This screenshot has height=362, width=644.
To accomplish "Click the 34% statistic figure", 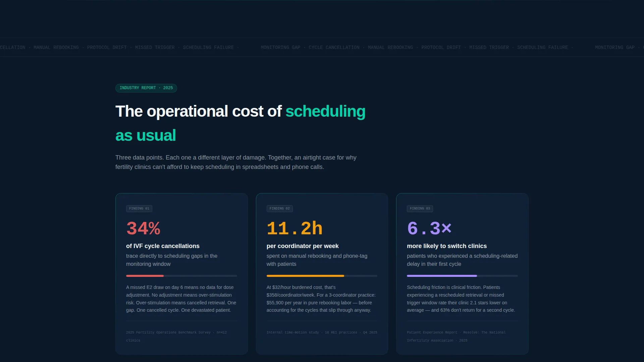I will coord(143,228).
